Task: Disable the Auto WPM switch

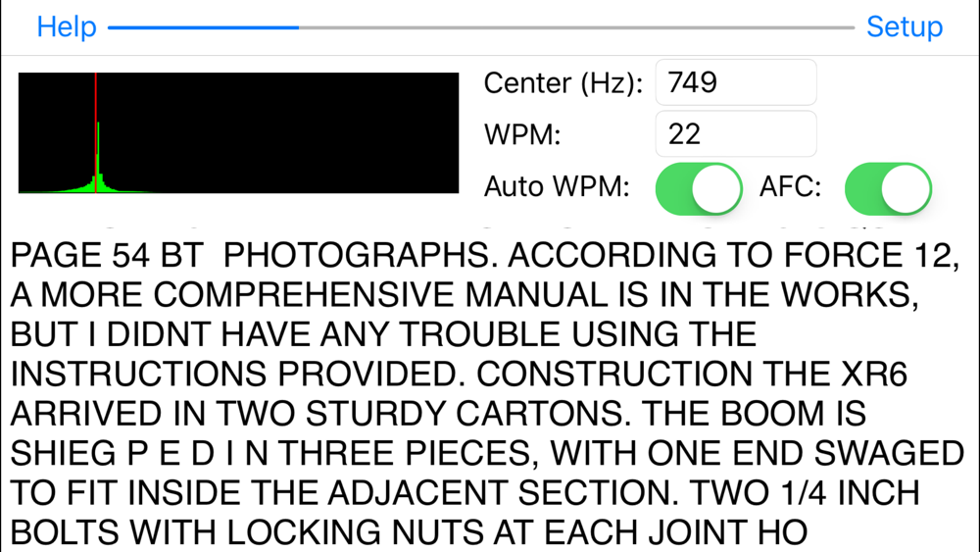Action: point(699,189)
